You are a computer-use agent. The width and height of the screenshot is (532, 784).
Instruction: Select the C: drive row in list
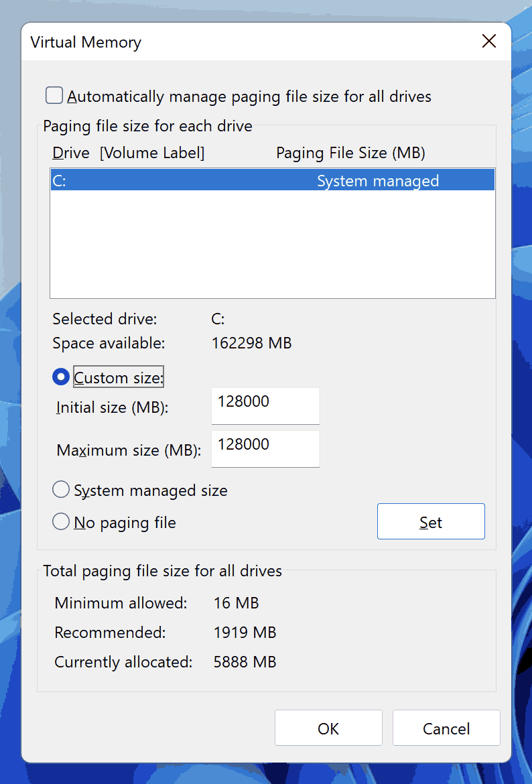point(273,180)
